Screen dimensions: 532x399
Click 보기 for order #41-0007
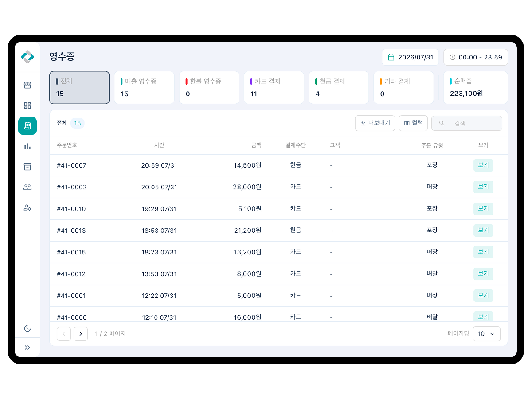click(x=483, y=165)
